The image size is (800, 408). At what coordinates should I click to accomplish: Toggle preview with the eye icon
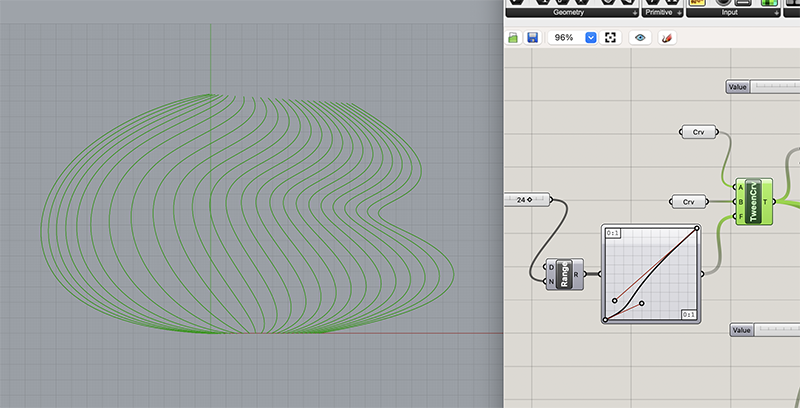click(x=641, y=37)
